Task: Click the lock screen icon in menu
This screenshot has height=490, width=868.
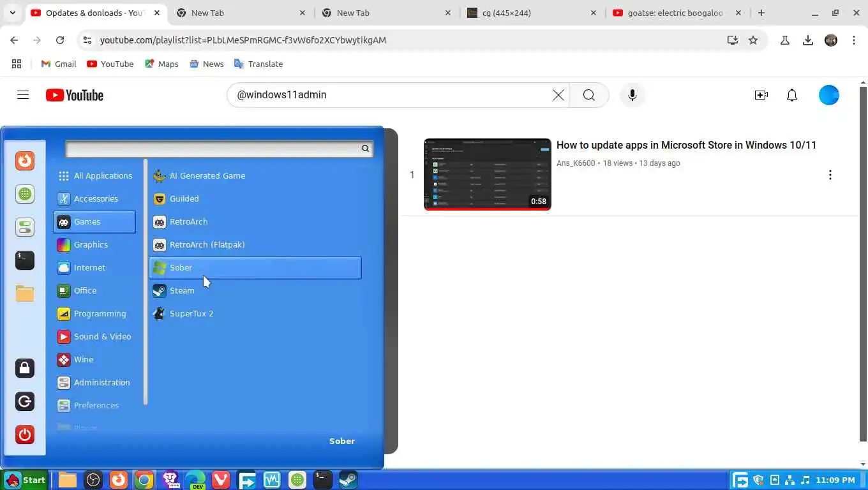Action: [x=25, y=368]
